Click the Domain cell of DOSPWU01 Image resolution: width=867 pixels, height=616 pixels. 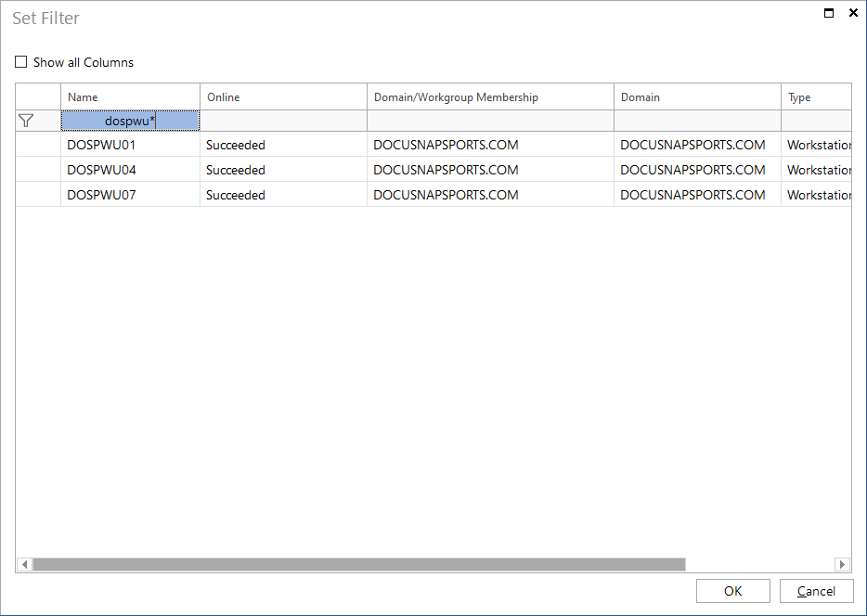[697, 145]
